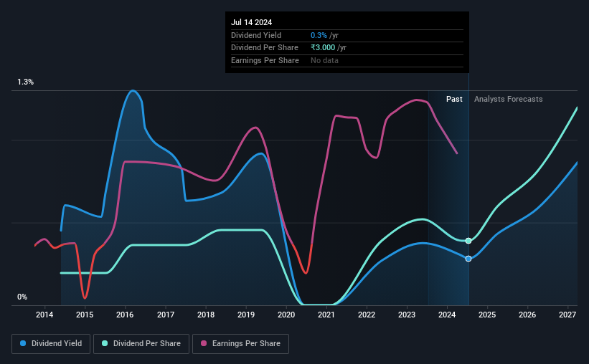Click the '1.3%' y-axis label
Screen dimensions: 589x364
26,82
